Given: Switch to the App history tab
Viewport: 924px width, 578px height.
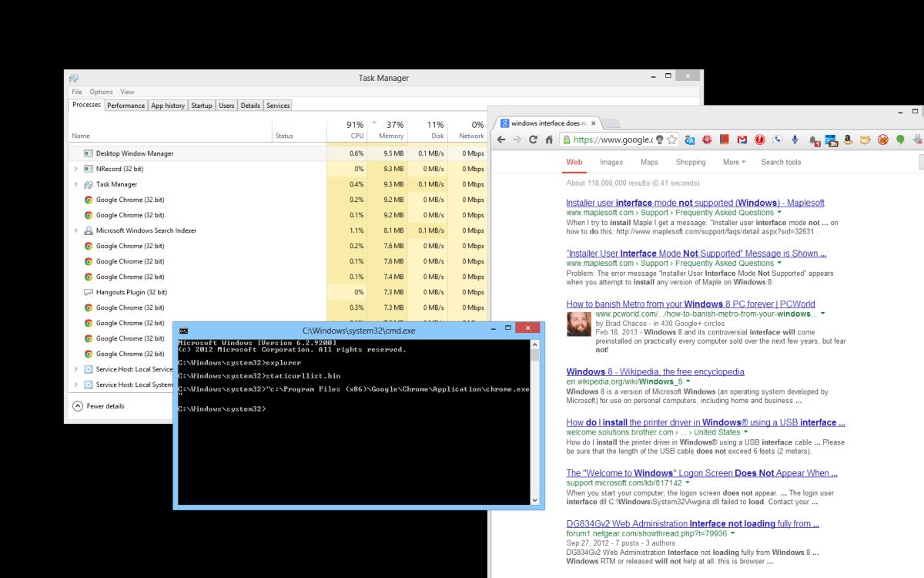Looking at the screenshot, I should point(168,106).
